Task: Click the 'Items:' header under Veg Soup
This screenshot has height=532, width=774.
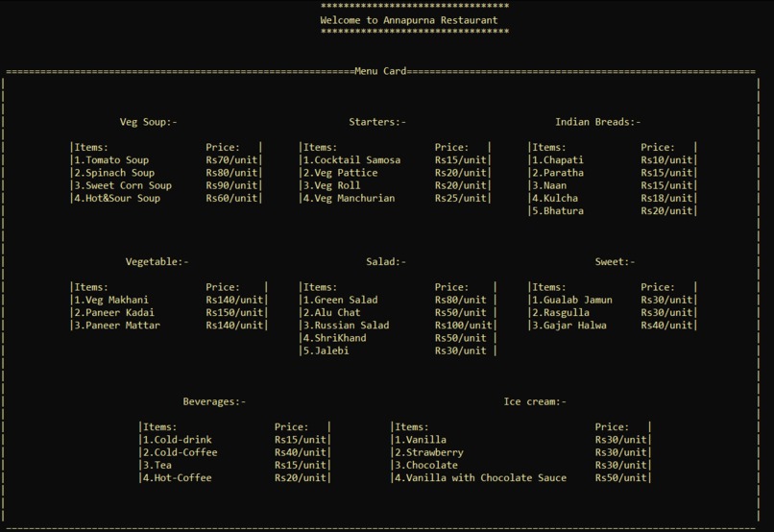Action: (91, 148)
